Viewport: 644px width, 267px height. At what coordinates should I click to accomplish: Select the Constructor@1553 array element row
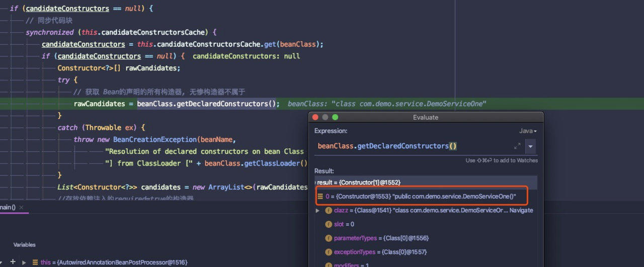coord(422,196)
